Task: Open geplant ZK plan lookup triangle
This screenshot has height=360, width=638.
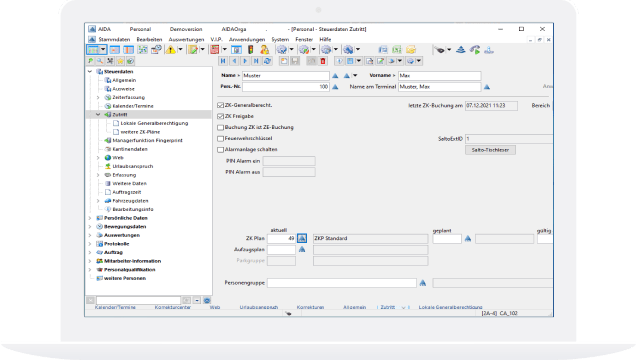Action: tap(468, 238)
